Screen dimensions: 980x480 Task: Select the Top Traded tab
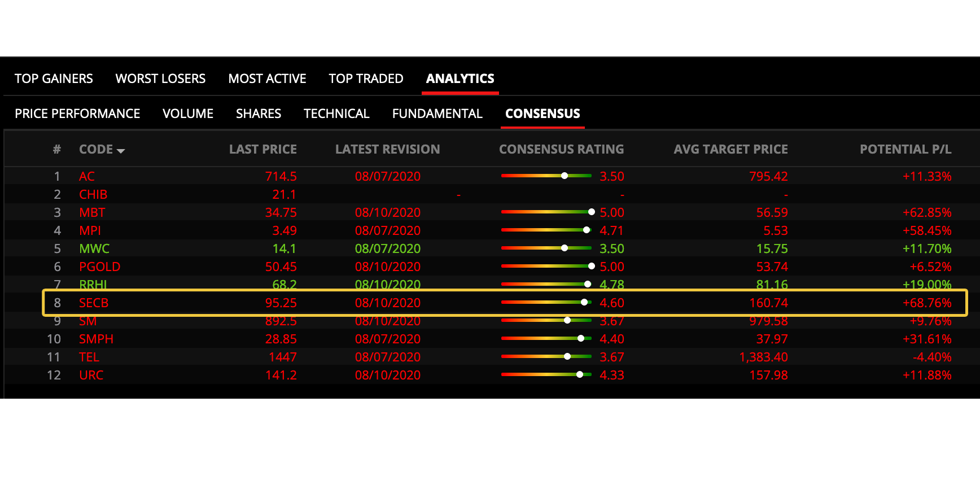pos(366,78)
